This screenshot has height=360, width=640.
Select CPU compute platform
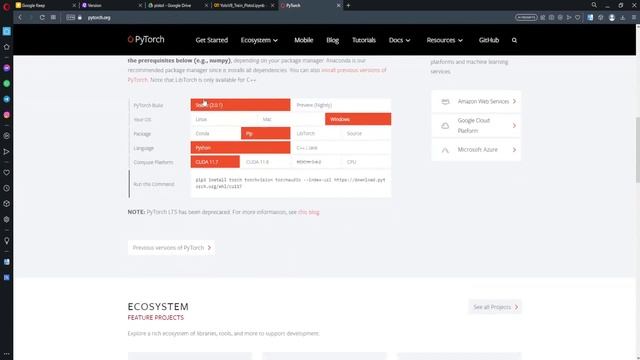(366, 162)
